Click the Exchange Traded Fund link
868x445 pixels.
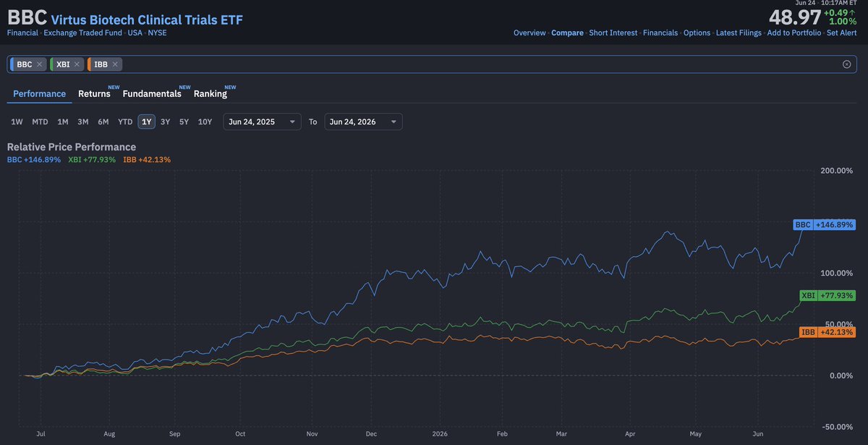(x=83, y=33)
